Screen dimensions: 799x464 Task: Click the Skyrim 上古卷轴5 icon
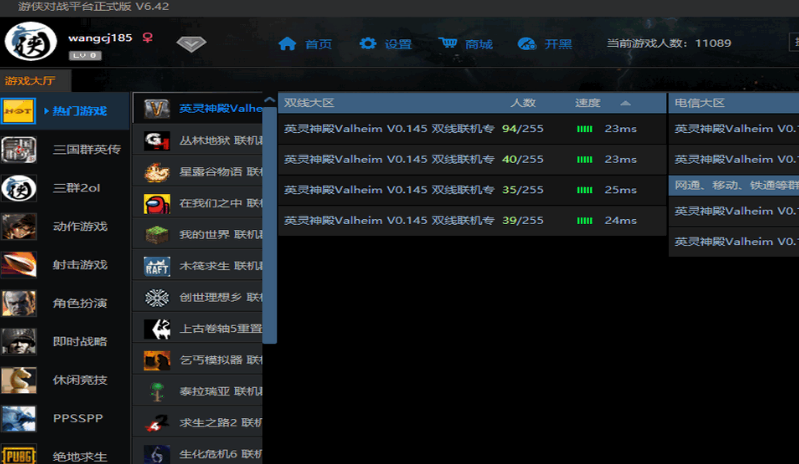pyautogui.click(x=156, y=329)
